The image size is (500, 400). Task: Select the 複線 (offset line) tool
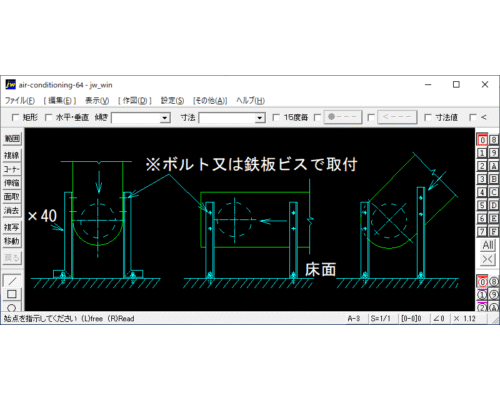(x=12, y=155)
